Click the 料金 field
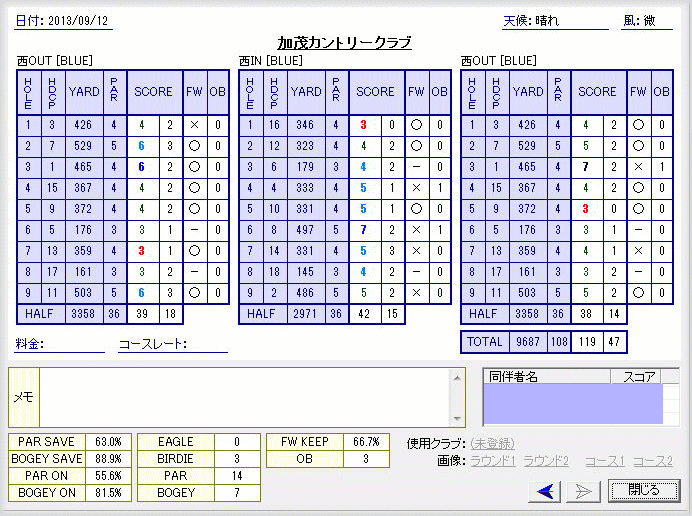Viewport: 692px width, 516px height. 59,344
